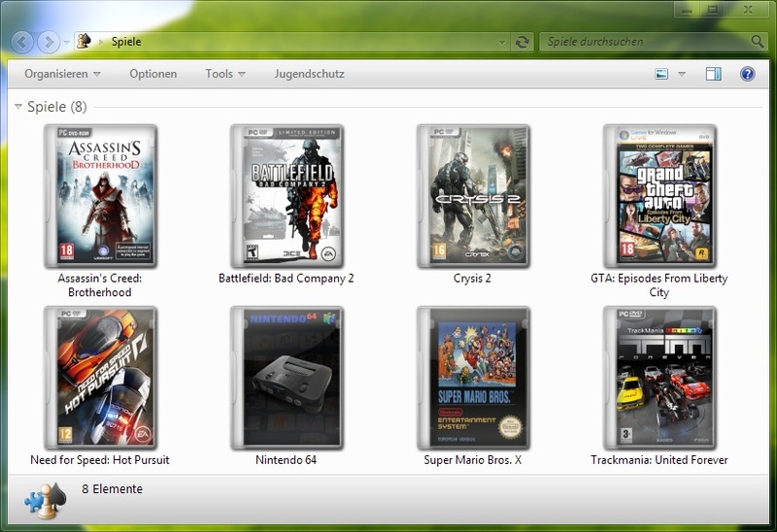The width and height of the screenshot is (777, 532).
Task: Click the label "Crysis 2"
Action: coord(472,279)
